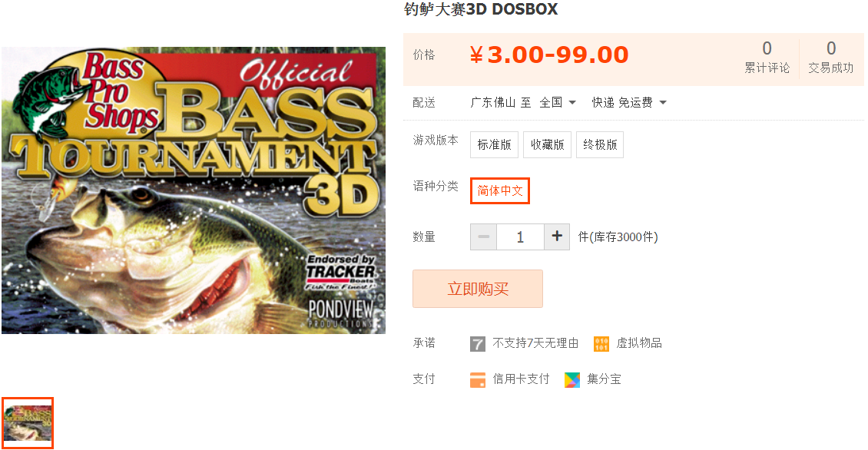Click the large Bass Tournament 3D image
This screenshot has height=450, width=868.
[x=194, y=190]
